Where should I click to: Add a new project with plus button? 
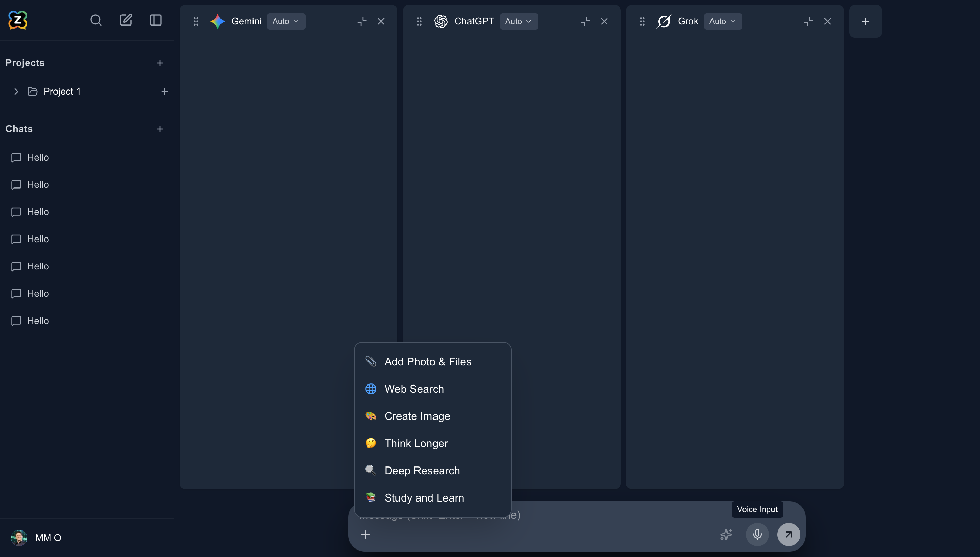[x=160, y=63]
